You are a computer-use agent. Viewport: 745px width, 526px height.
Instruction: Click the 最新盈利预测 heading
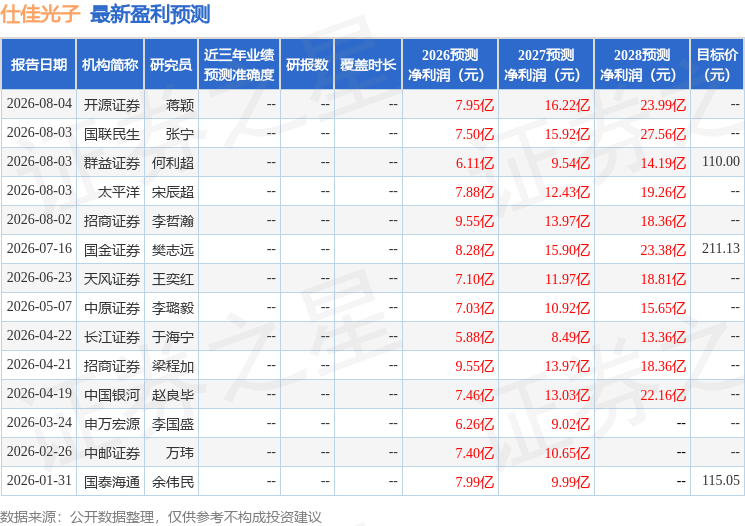coord(150,14)
